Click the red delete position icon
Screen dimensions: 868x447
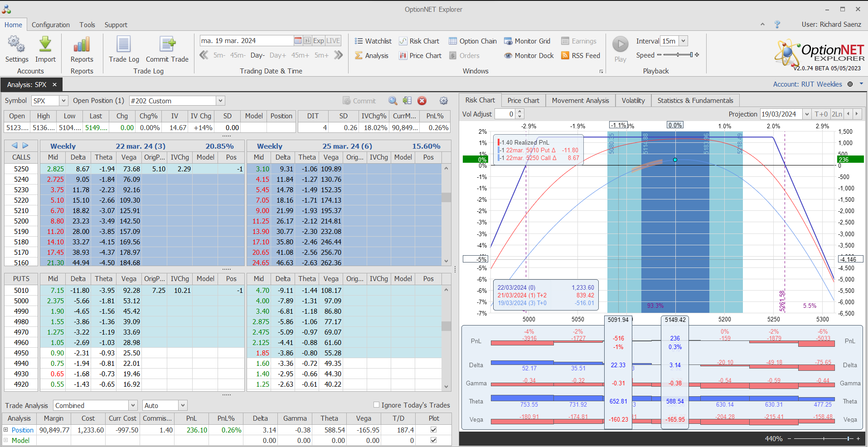pyautogui.click(x=422, y=101)
